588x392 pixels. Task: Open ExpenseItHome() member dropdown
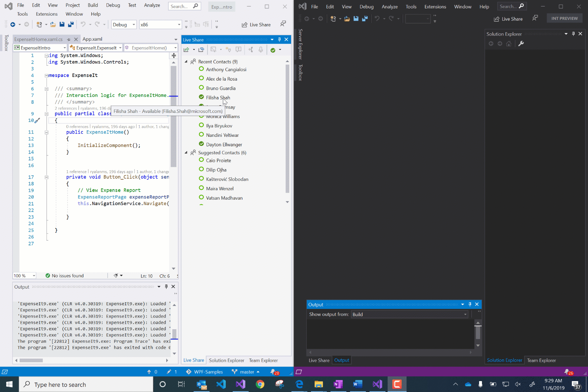tap(151, 48)
